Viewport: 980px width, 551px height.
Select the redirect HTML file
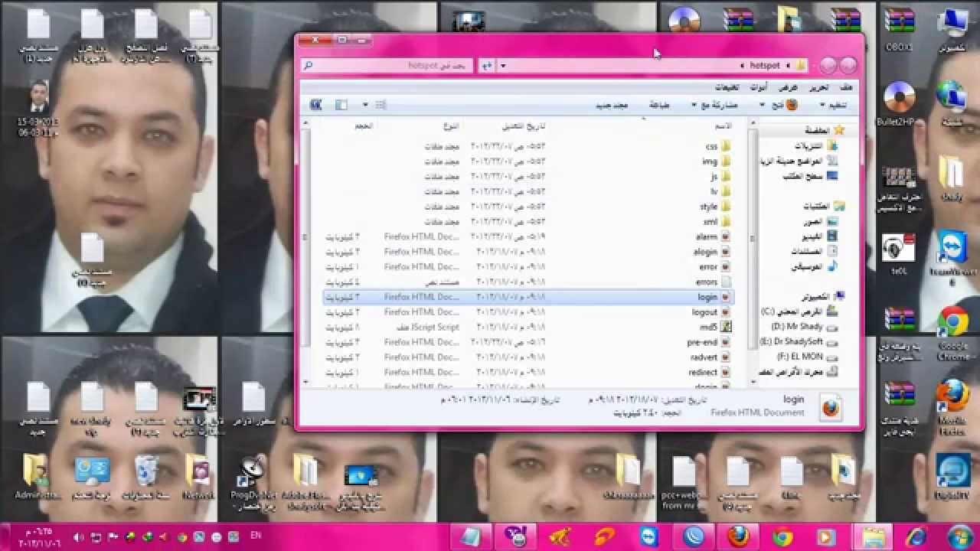coord(710,372)
